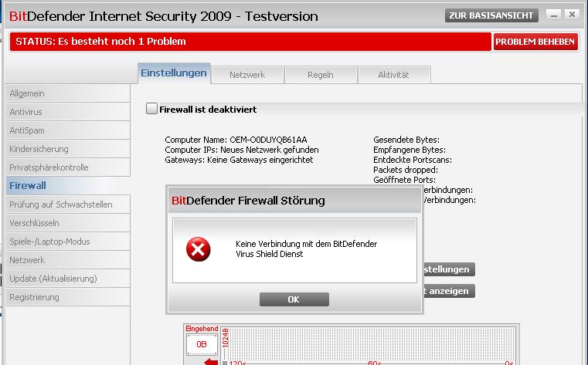Close the BitDefender window
588x365 pixels.
click(x=572, y=15)
